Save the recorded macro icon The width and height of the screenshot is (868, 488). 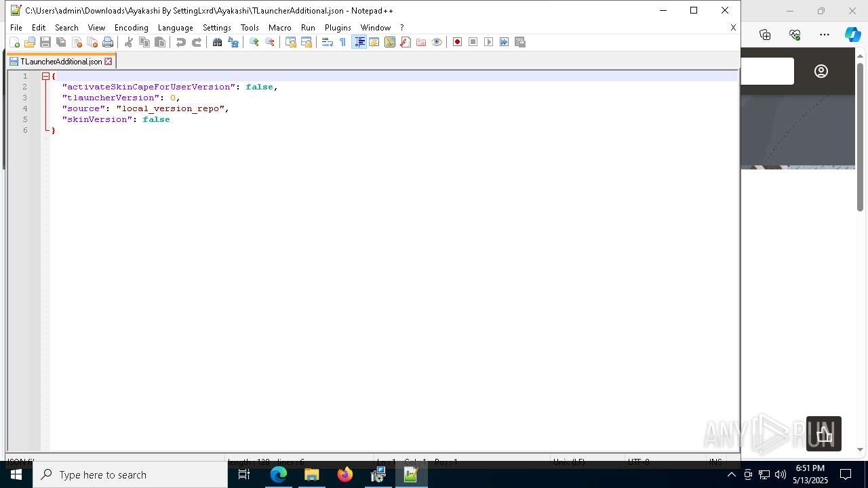[520, 42]
